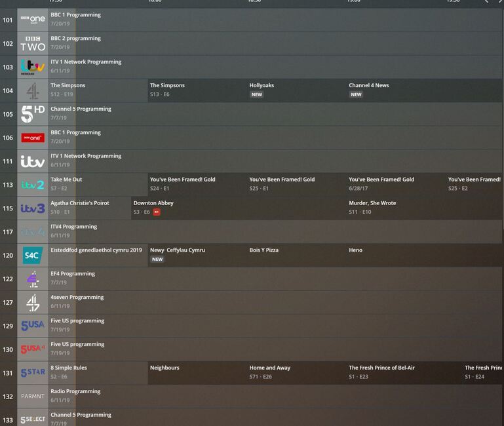Viewport: 504px width, 426px height.
Task: Open Home and Away S71 E26
Action: pyautogui.click(x=297, y=373)
